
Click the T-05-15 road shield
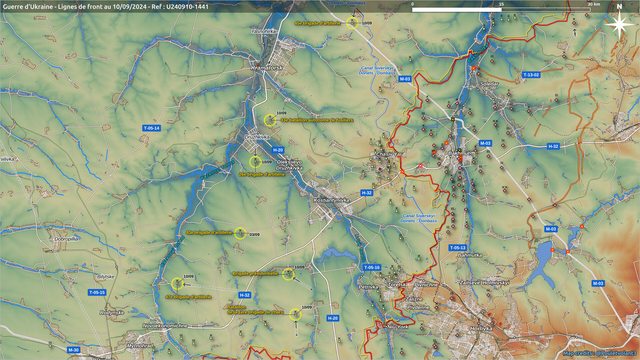[x=97, y=292]
